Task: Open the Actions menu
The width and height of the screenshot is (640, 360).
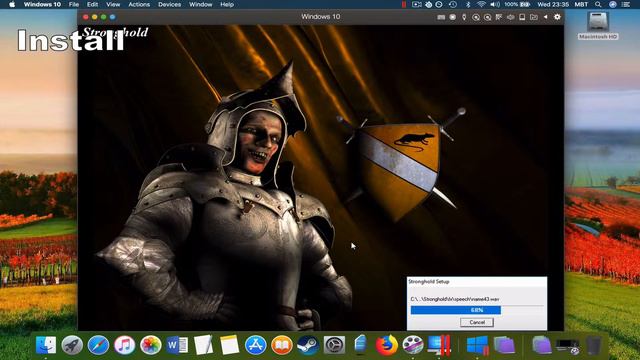Action: point(139,4)
